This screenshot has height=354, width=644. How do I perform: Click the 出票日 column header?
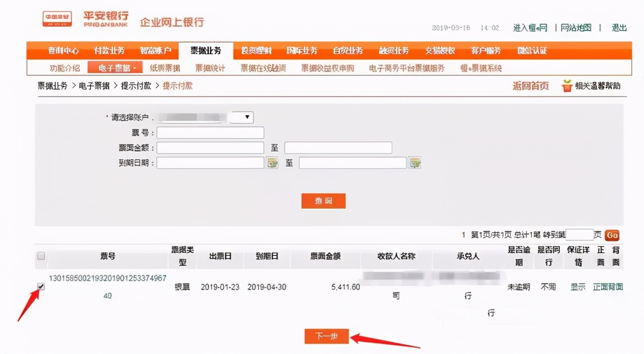coord(220,256)
